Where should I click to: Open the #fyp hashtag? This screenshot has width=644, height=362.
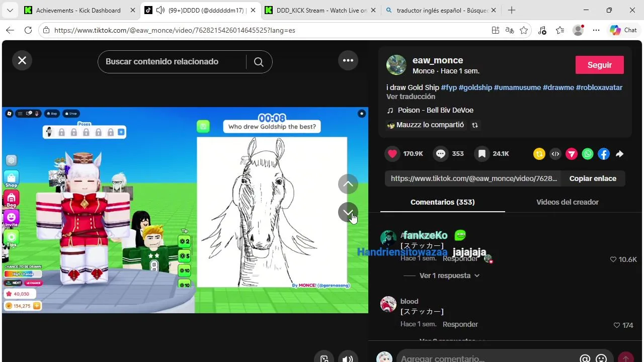tap(449, 87)
